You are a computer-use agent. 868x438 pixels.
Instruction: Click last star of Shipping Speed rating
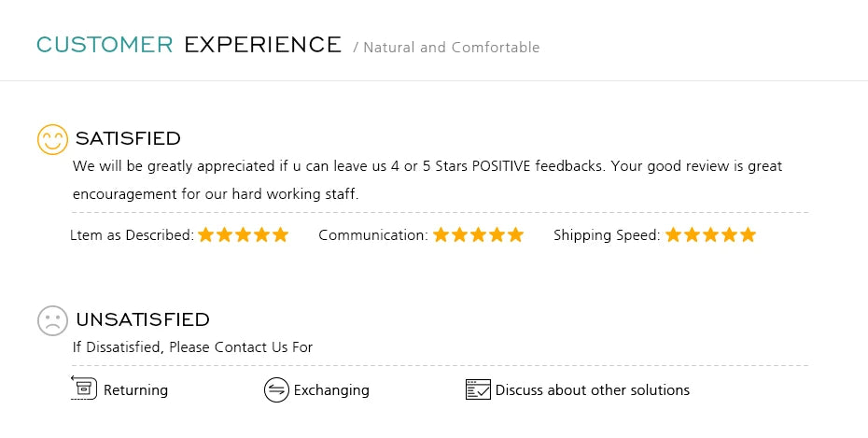tap(748, 234)
